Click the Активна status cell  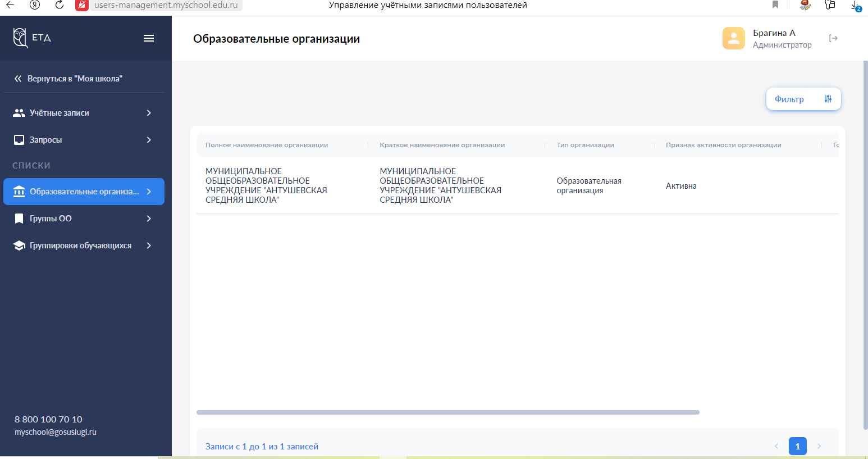coord(681,186)
